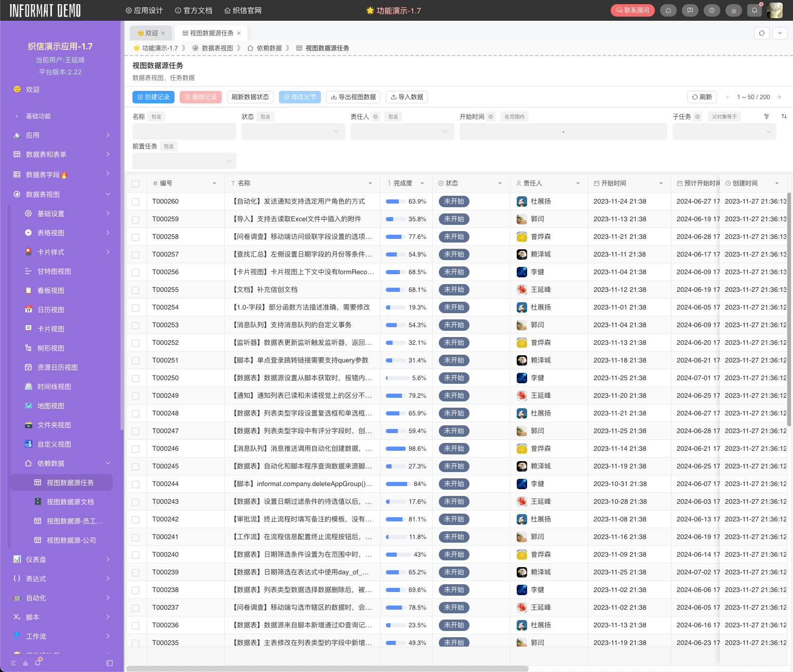Click the 导出视图数据 button
Image resolution: width=793 pixels, height=672 pixels.
pyautogui.click(x=353, y=97)
